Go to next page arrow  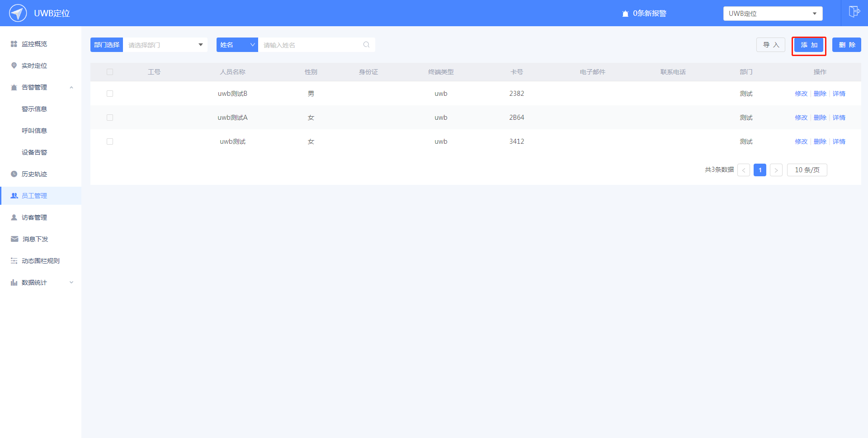[x=776, y=170]
